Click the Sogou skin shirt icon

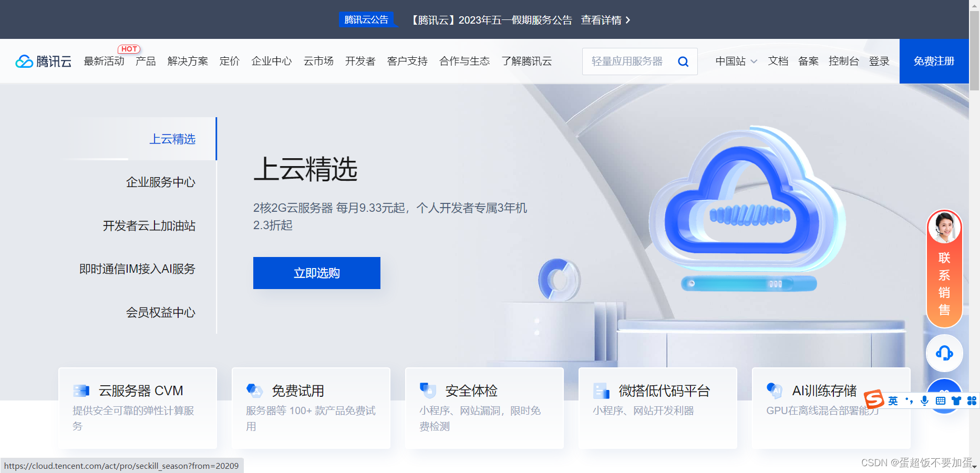tap(956, 400)
